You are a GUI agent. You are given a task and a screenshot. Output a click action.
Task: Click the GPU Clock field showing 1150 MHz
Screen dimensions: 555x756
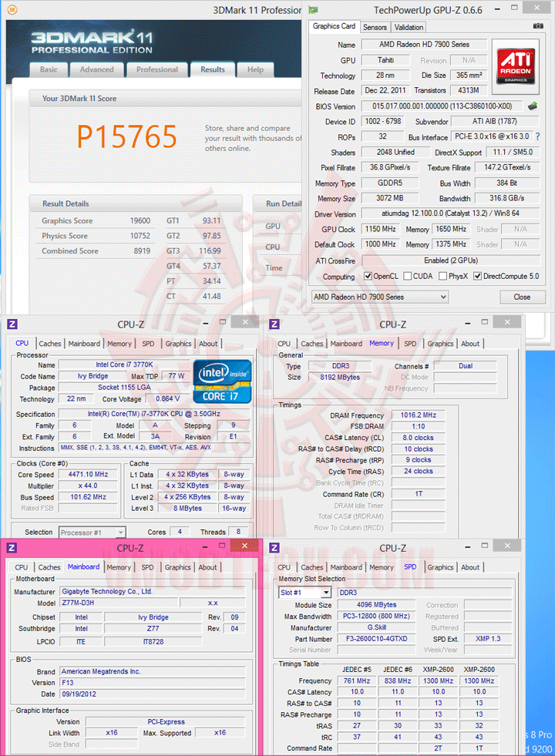[x=381, y=229]
